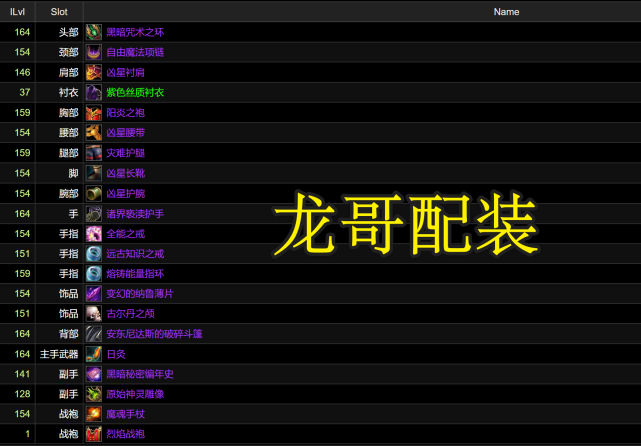Click the 变幻的纳鲁薄片 trinket icon
This screenshot has width=641, height=446.
93,293
